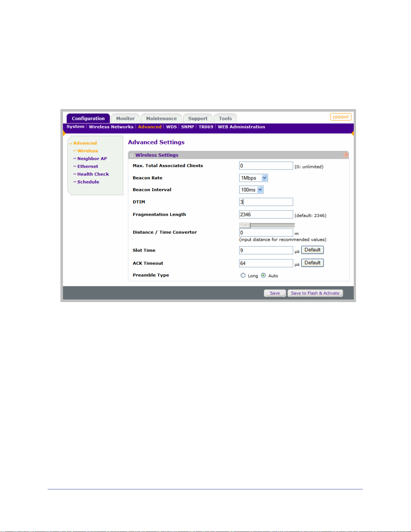Open the Beacon Rate dropdown
The width and height of the screenshot is (411, 532).
pyautogui.click(x=253, y=178)
